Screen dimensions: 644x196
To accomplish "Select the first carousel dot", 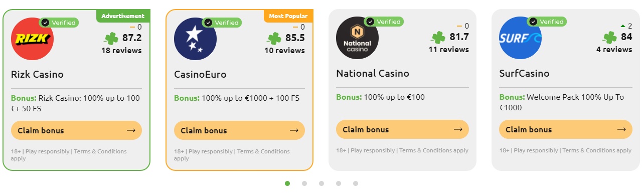I will [287, 183].
